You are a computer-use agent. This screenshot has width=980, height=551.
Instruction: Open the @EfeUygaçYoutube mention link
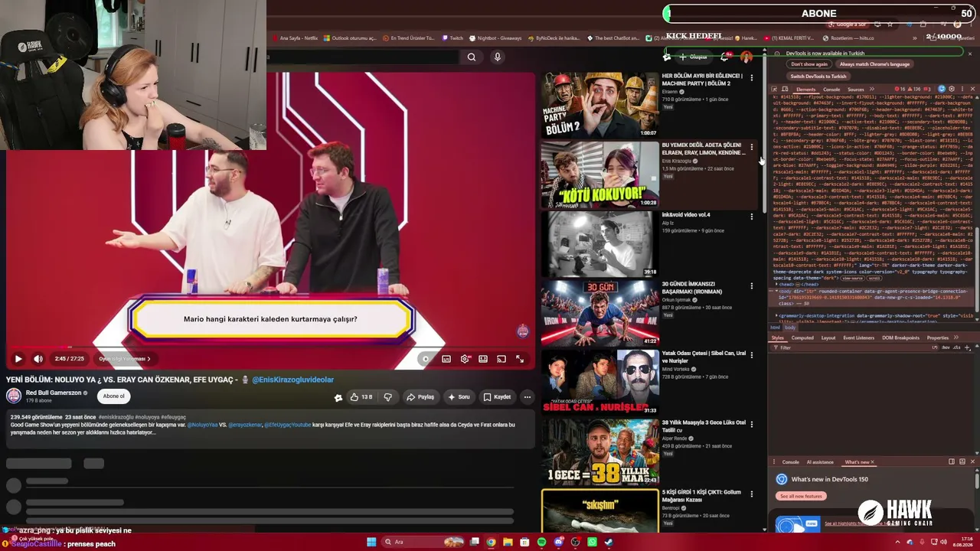click(x=288, y=425)
